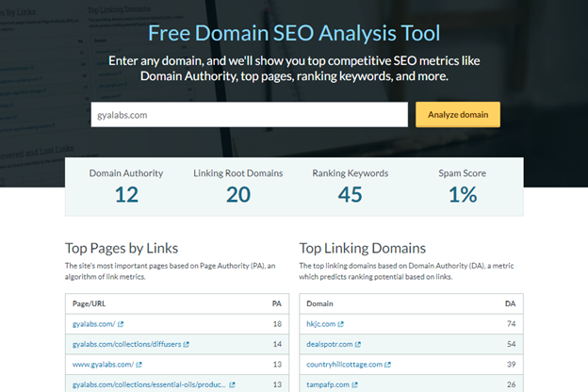Click the Spam Score label
Screen dimensions: 588x392
463,173
